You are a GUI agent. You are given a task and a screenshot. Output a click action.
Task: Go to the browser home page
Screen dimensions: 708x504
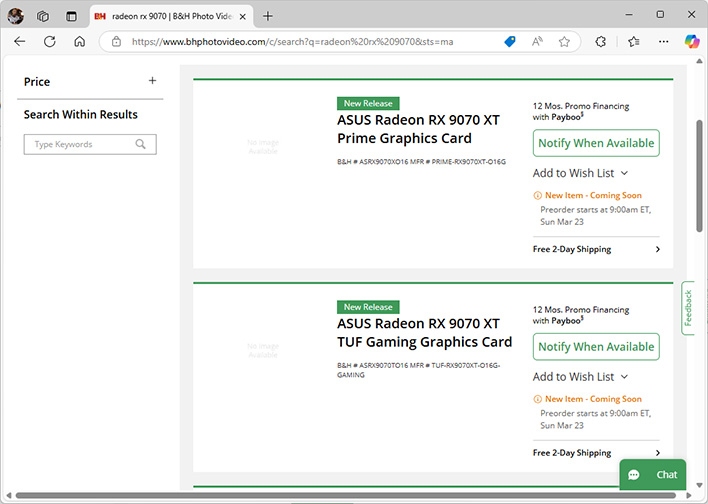(79, 42)
